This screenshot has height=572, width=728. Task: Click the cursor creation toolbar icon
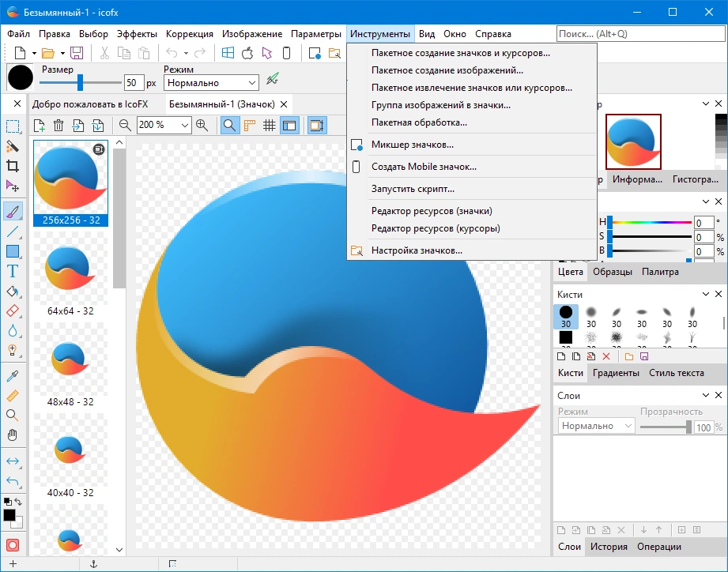(x=267, y=53)
